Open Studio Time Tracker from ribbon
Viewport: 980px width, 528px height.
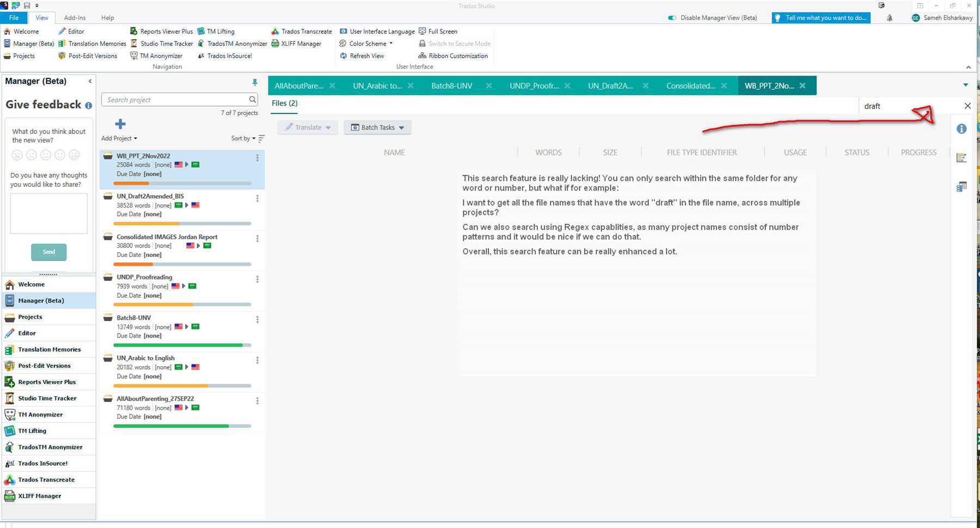(x=162, y=44)
